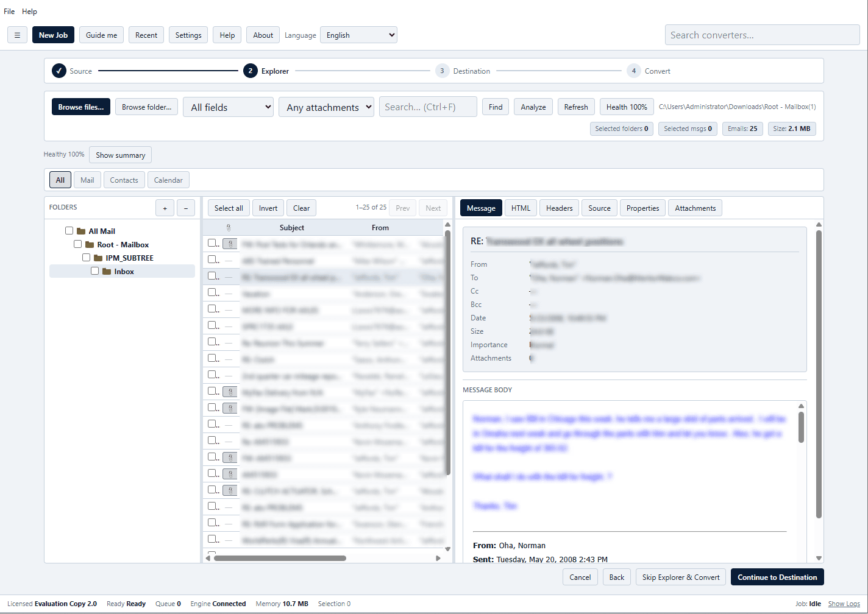The height and width of the screenshot is (614, 868).
Task: Click the step 4 Convert circle
Action: click(x=634, y=71)
